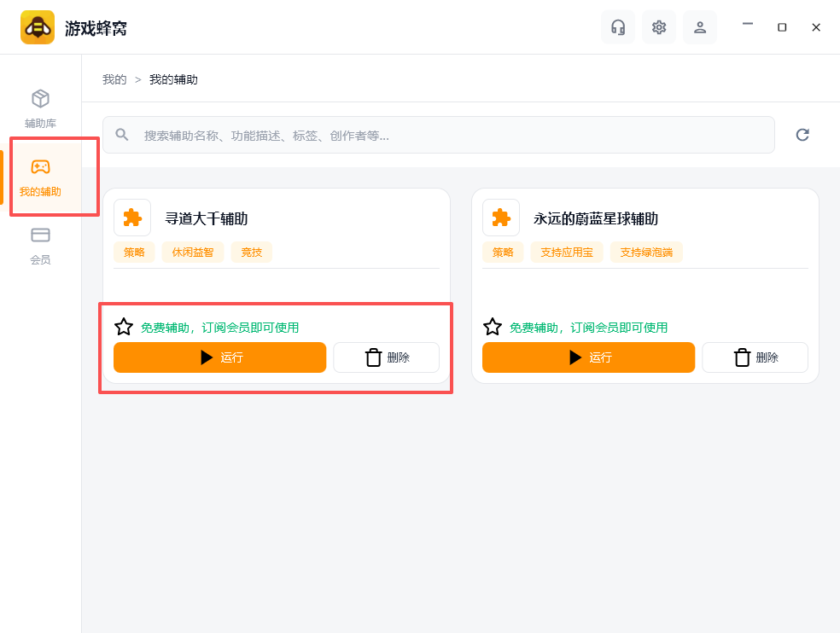
Task: Focus the assistant search input field
Action: (x=439, y=135)
